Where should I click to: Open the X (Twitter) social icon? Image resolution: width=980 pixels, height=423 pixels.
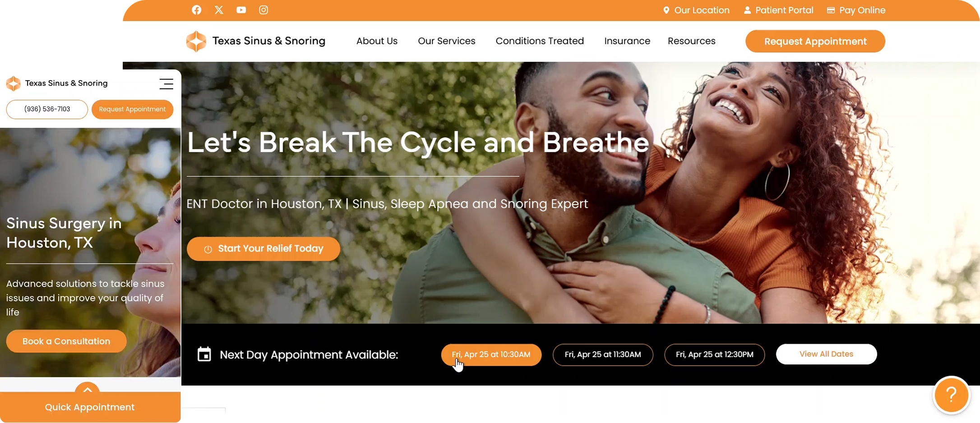pos(219,10)
